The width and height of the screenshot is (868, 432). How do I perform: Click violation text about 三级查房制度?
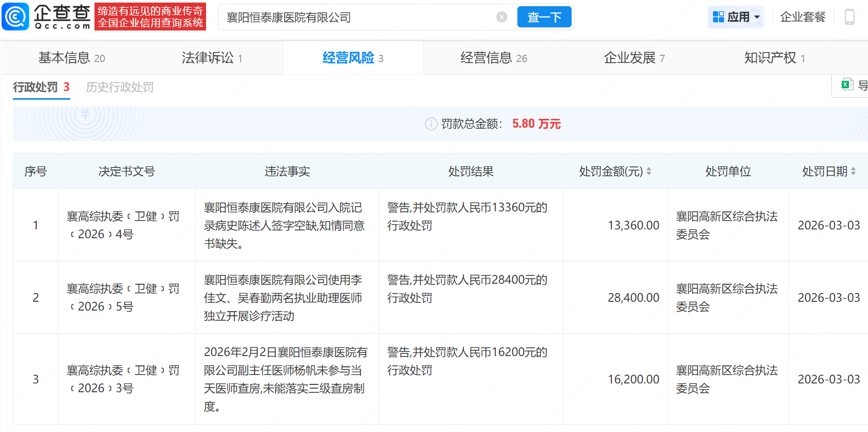(x=286, y=379)
